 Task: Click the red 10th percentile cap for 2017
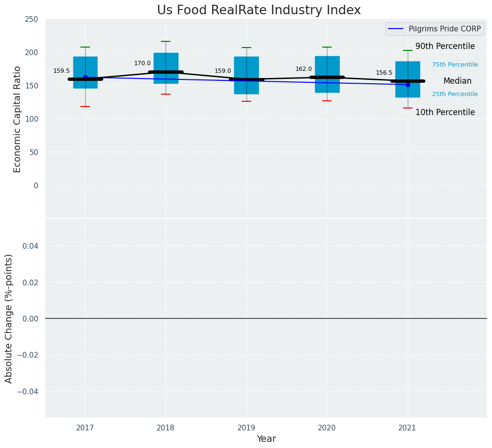point(85,107)
